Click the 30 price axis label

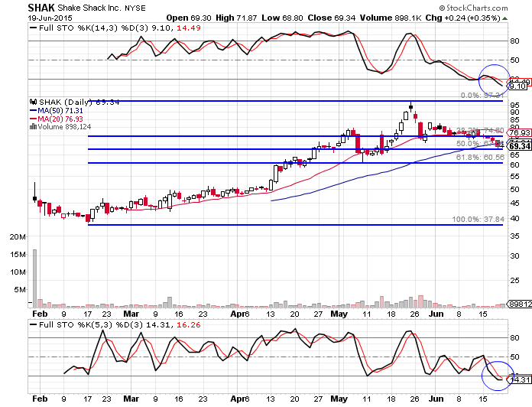tap(514, 256)
